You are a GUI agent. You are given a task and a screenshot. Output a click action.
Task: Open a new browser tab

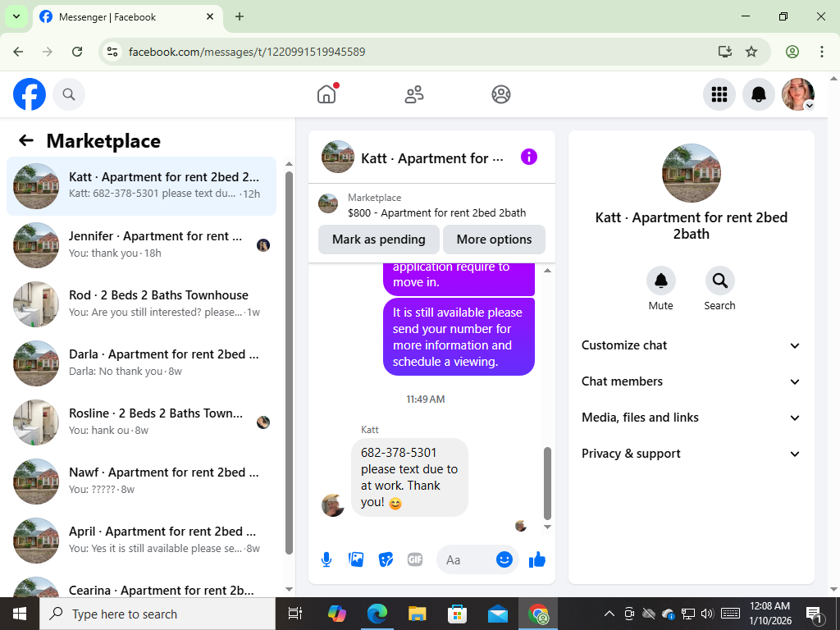click(240, 16)
